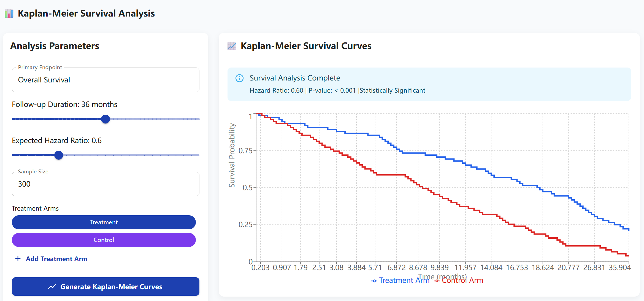This screenshot has width=644, height=301.
Task: Click the Control Arm legend marker icon
Action: coord(437,281)
